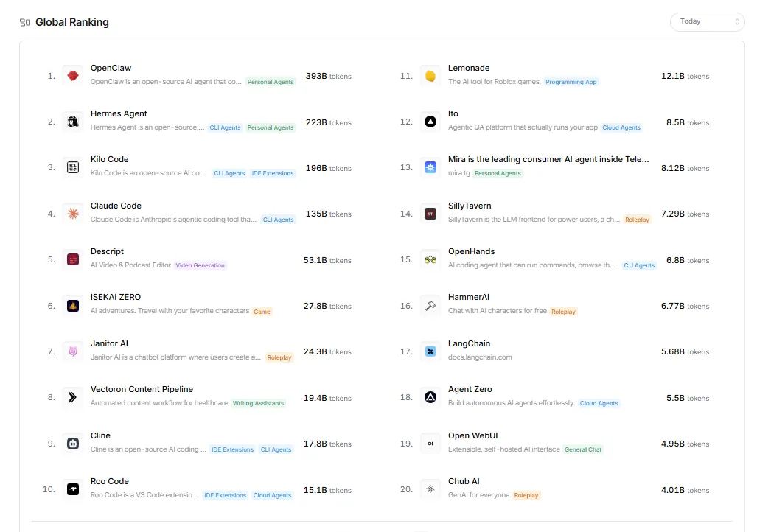Select Roleplay tag on SillyTavern row
Viewport: 757px width, 532px height.
(x=638, y=220)
